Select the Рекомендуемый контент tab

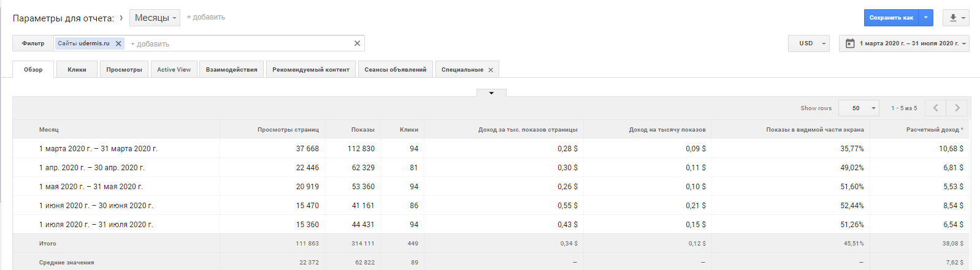pyautogui.click(x=311, y=70)
